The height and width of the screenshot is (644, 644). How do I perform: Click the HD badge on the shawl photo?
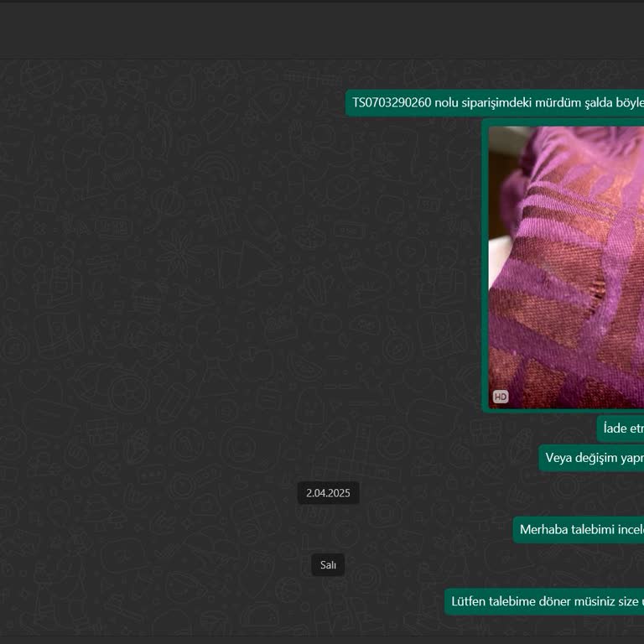click(x=501, y=397)
